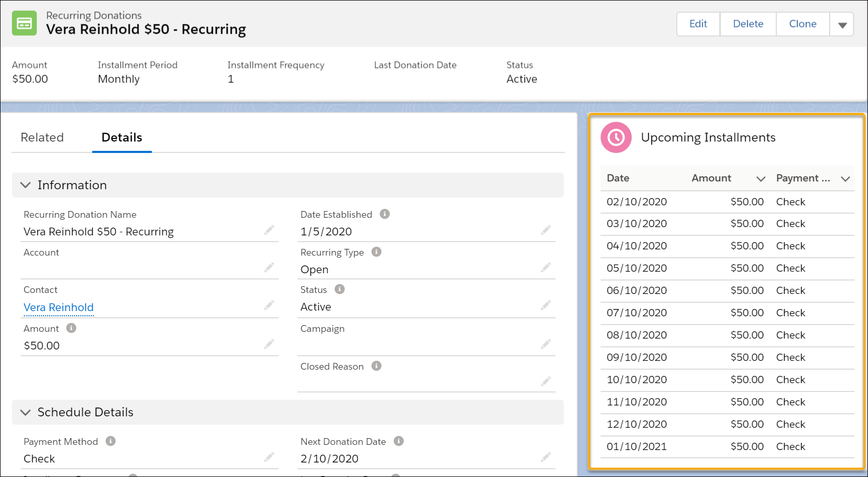Viewport: 868px width, 477px height.
Task: Click the 05/10/2020 installment date
Action: pyautogui.click(x=637, y=268)
